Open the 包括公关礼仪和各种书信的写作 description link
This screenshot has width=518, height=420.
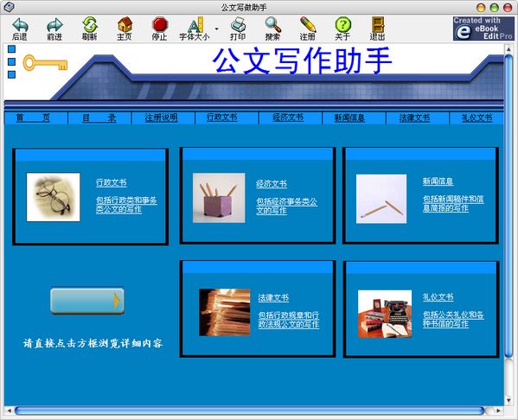[453, 319]
